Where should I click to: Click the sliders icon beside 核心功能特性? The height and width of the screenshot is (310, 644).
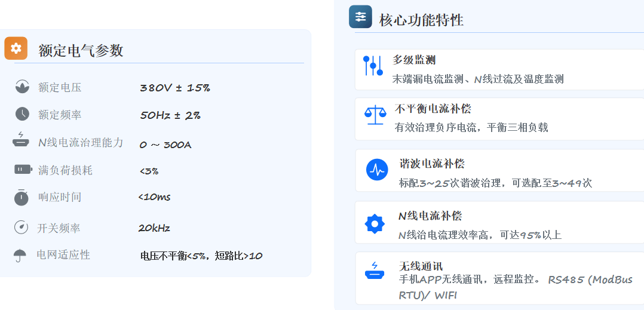click(360, 17)
